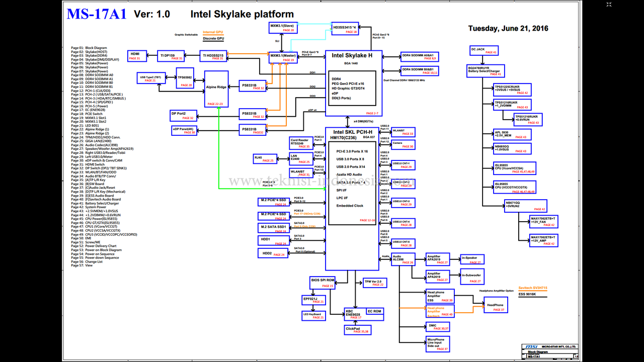
Task: Click the BIOS SPI ROM block
Action: click(x=322, y=283)
